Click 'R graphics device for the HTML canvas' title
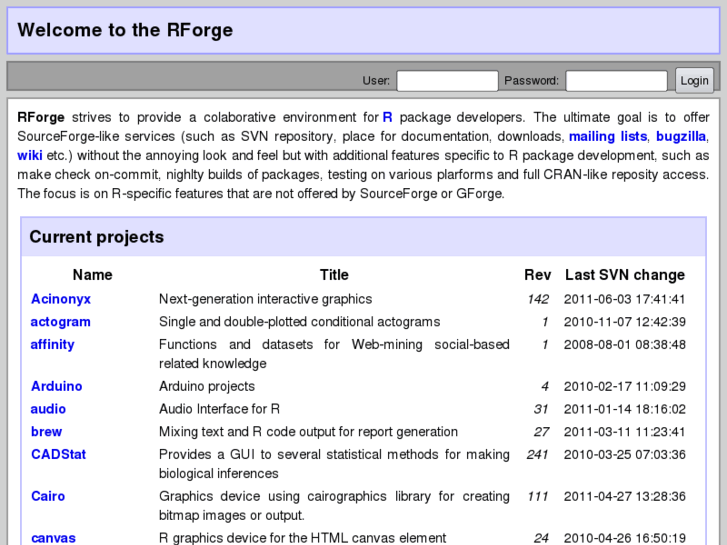The width and height of the screenshot is (727, 545). click(303, 538)
